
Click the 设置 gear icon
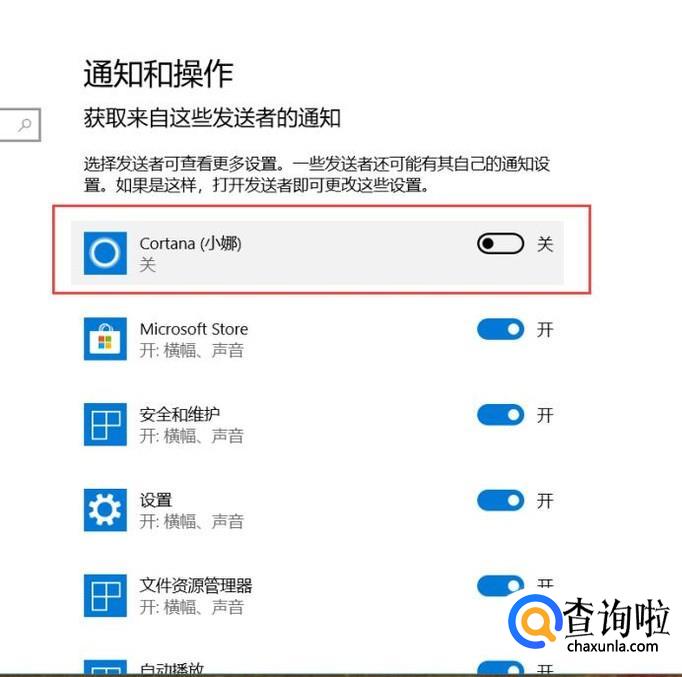click(105, 510)
